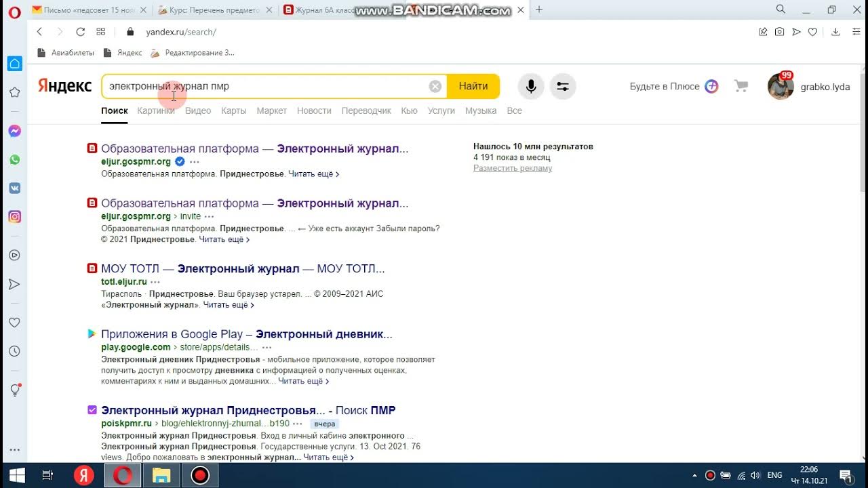Click the yandex.ru/search address bar
Screen dimensions: 868x488
[181, 32]
